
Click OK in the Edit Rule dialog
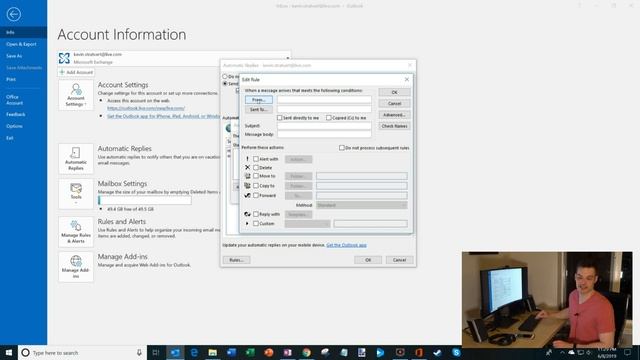point(394,92)
